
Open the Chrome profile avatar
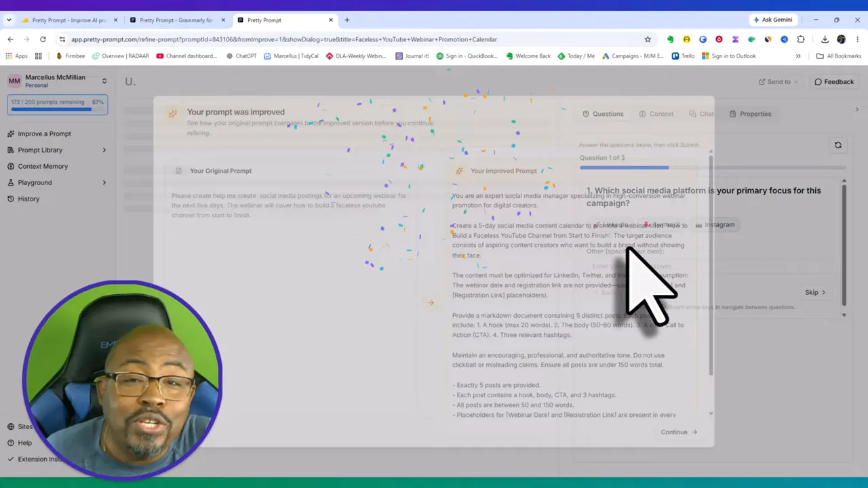842,39
